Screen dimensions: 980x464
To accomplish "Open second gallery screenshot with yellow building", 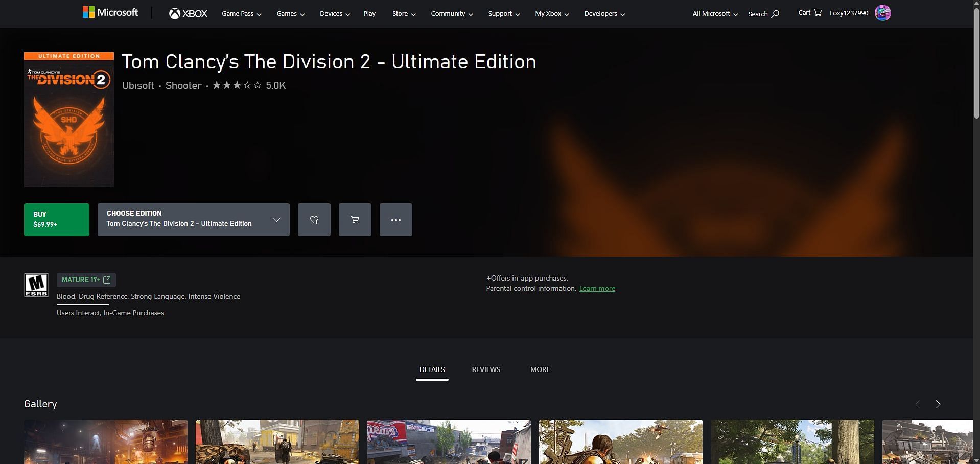I will click(x=277, y=442).
